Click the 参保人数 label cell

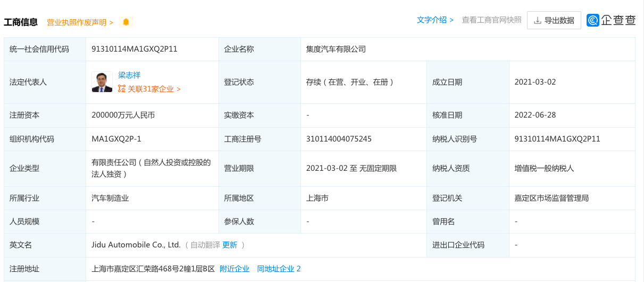[259, 221]
